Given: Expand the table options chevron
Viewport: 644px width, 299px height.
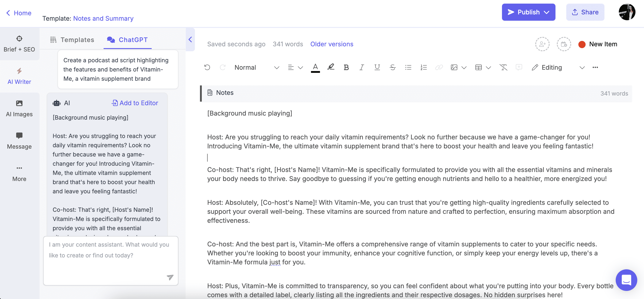Looking at the screenshot, I should [x=488, y=68].
